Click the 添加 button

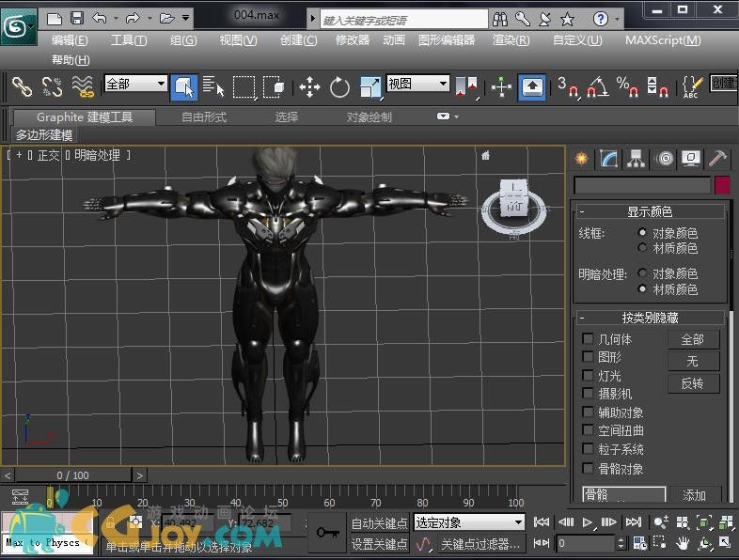point(694,494)
